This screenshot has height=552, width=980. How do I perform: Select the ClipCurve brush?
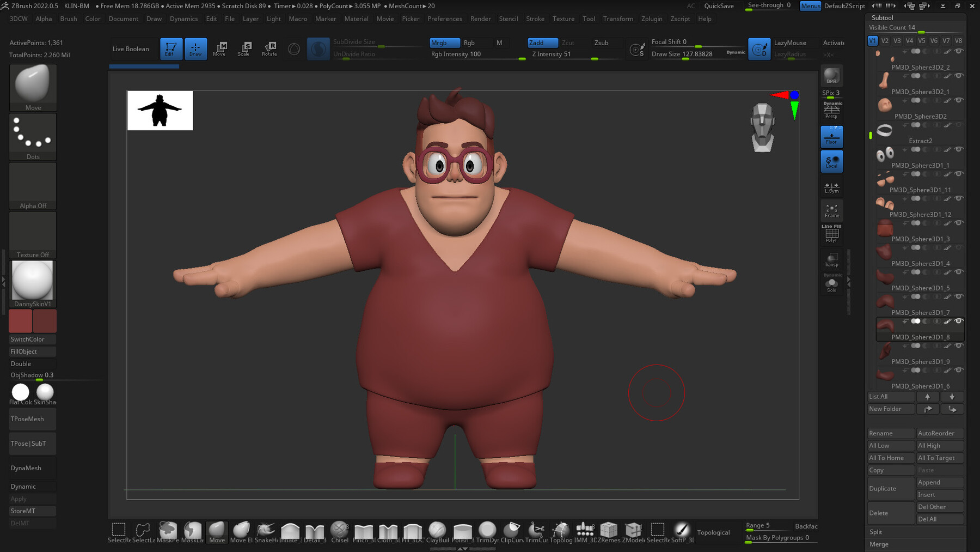tap(512, 532)
